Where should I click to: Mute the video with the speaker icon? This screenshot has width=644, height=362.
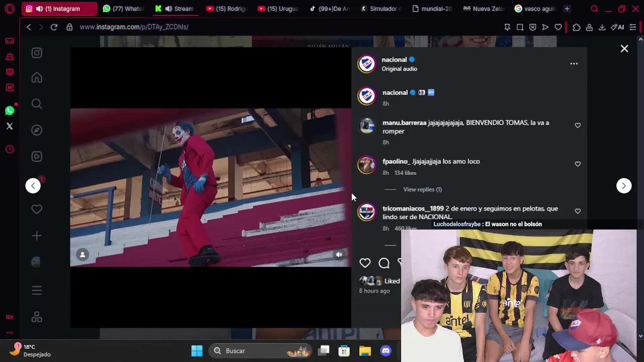coord(339,255)
